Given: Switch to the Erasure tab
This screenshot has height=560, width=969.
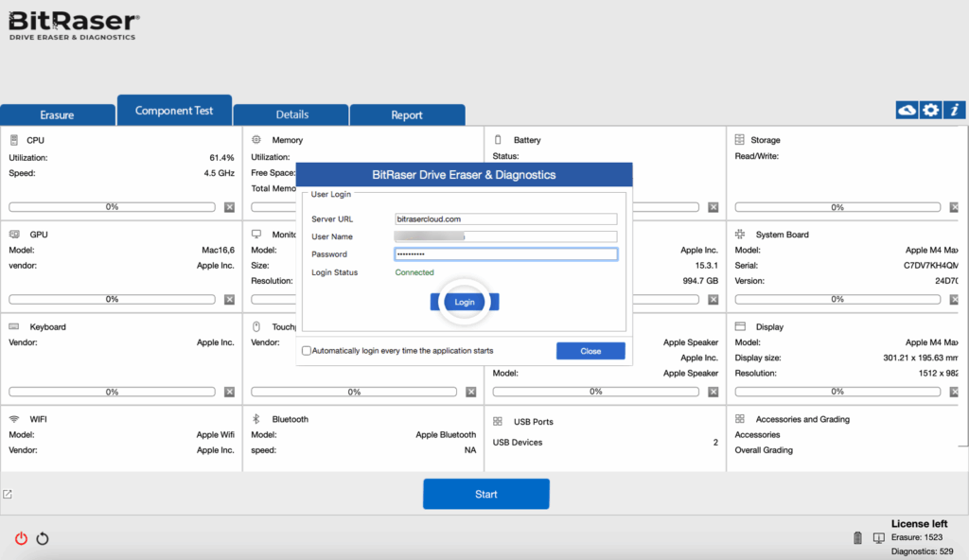Looking at the screenshot, I should tap(57, 114).
